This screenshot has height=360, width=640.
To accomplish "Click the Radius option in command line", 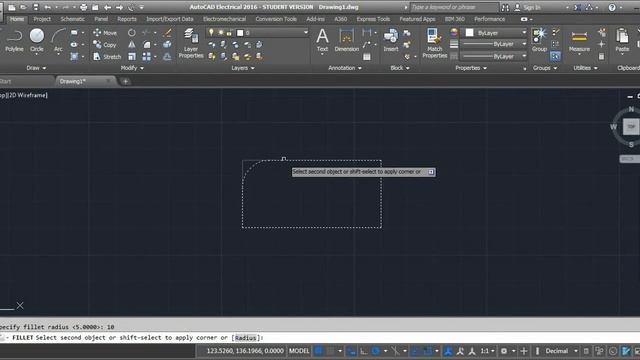I will click(245, 338).
